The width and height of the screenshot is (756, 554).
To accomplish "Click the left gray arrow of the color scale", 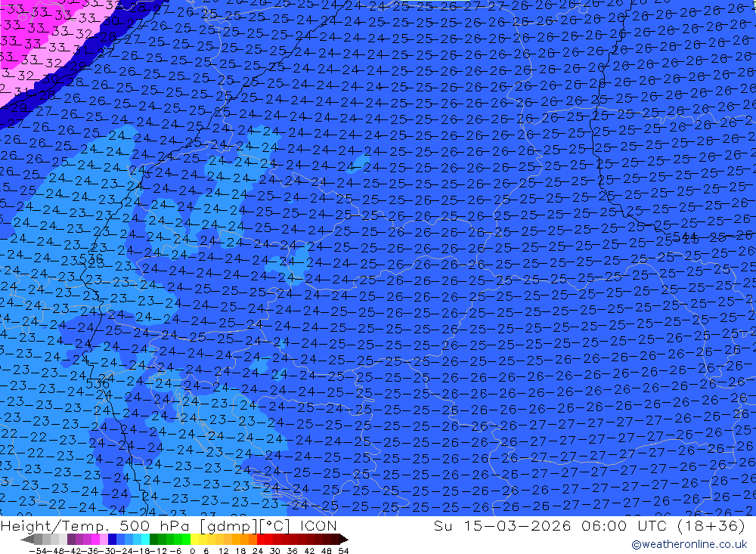I will click(27, 539).
